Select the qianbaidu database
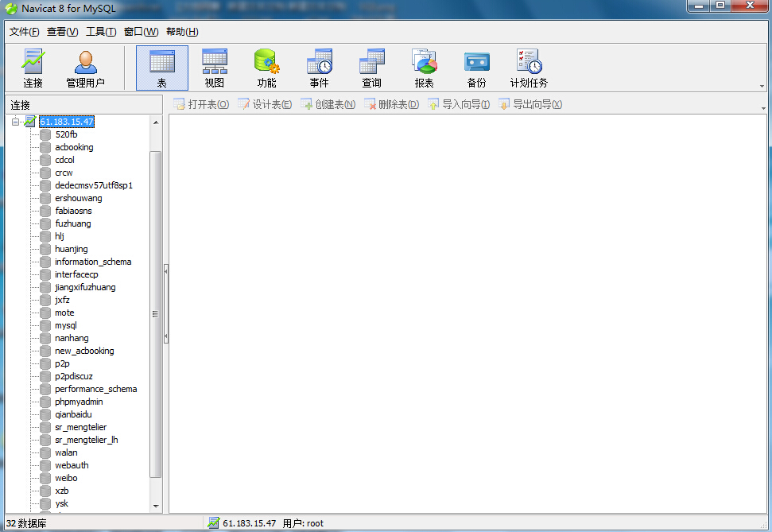 pos(73,415)
